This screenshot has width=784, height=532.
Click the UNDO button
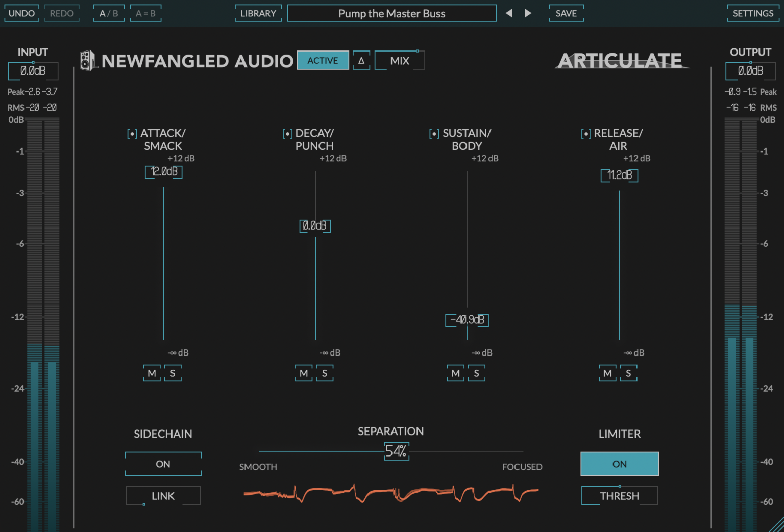(21, 13)
